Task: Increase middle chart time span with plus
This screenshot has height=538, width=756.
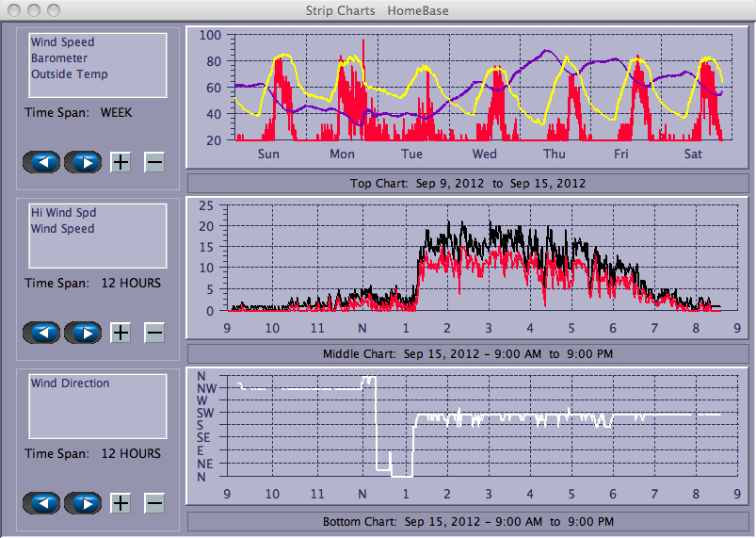Action: coord(121,333)
